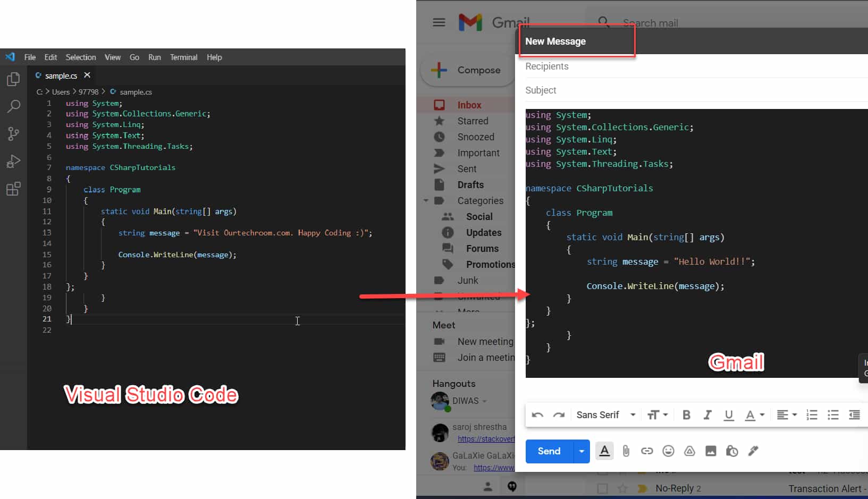Open more send options dropdown arrow
This screenshot has height=499, width=868.
click(x=582, y=451)
